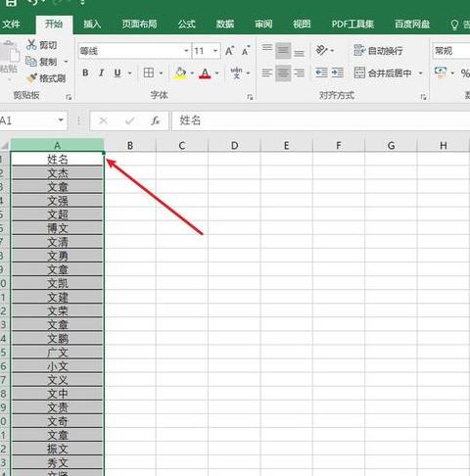Open the 常规 number format dropdown

[451, 51]
